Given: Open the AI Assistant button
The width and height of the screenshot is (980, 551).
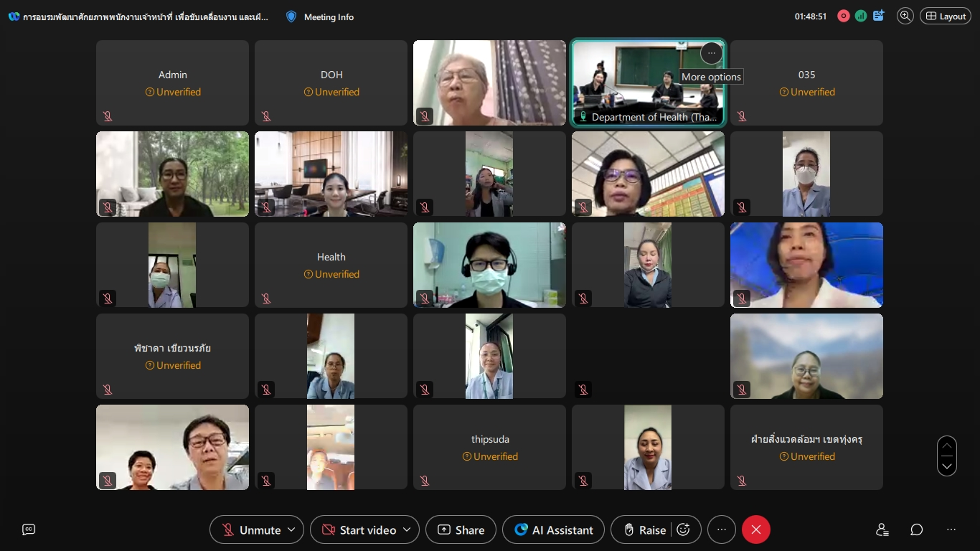Looking at the screenshot, I should (x=553, y=529).
